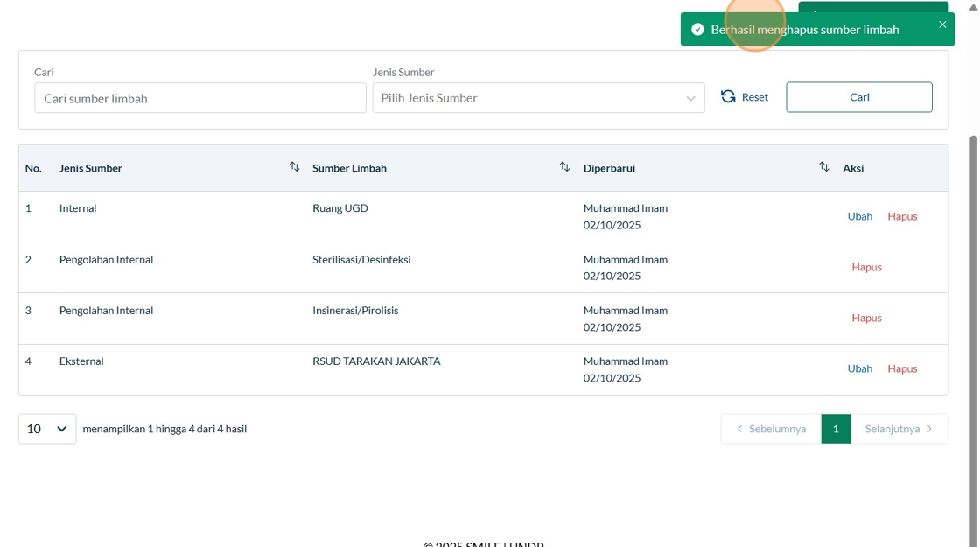Click Ubah for RSUD TARAKAN JAKARTA row
This screenshot has height=547, width=980.
click(860, 368)
